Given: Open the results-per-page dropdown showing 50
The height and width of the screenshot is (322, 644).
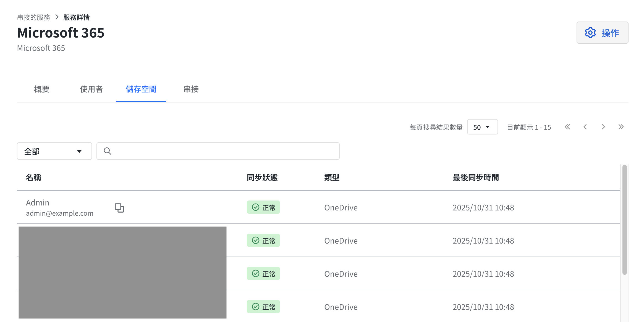Looking at the screenshot, I should (482, 127).
